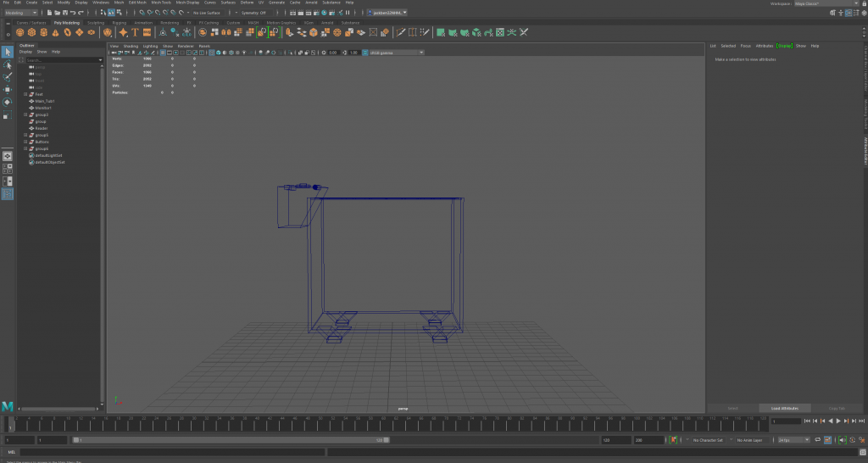Open the Modeling menu set dropdown
868x463 pixels.
click(x=21, y=13)
